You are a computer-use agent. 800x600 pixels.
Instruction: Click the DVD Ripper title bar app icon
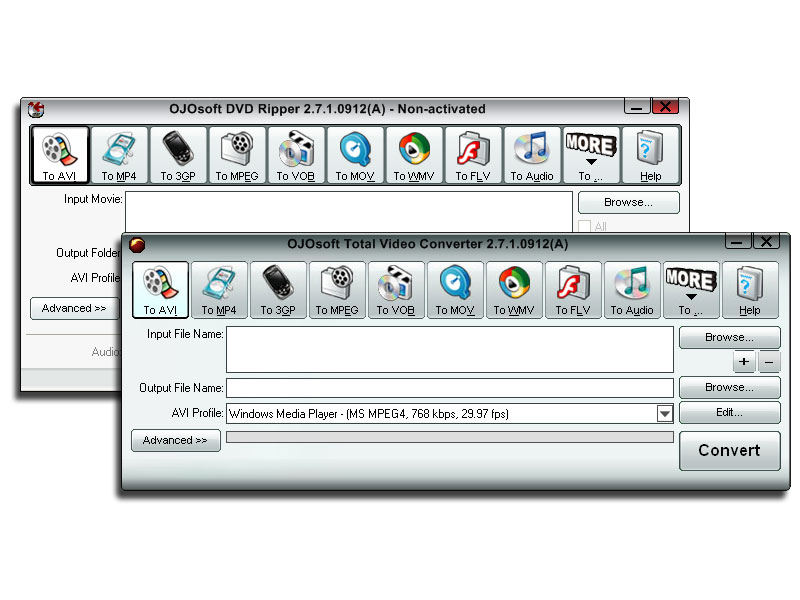(36, 109)
